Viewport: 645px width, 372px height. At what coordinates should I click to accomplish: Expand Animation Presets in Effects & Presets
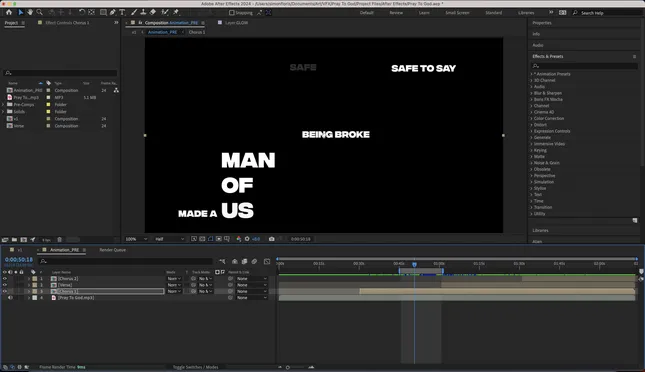pos(531,74)
